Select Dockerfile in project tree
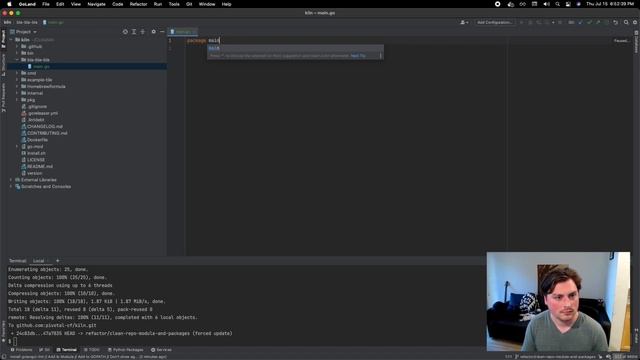The image size is (640, 360). 37,140
